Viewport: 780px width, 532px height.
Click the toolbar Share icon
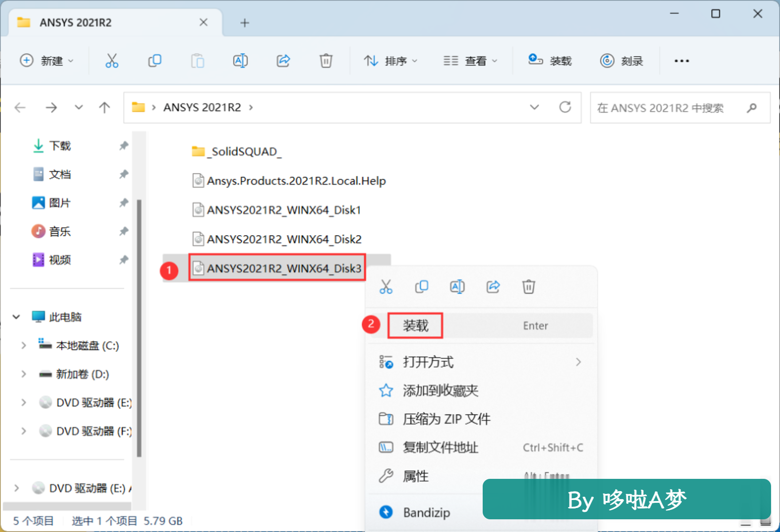(283, 61)
